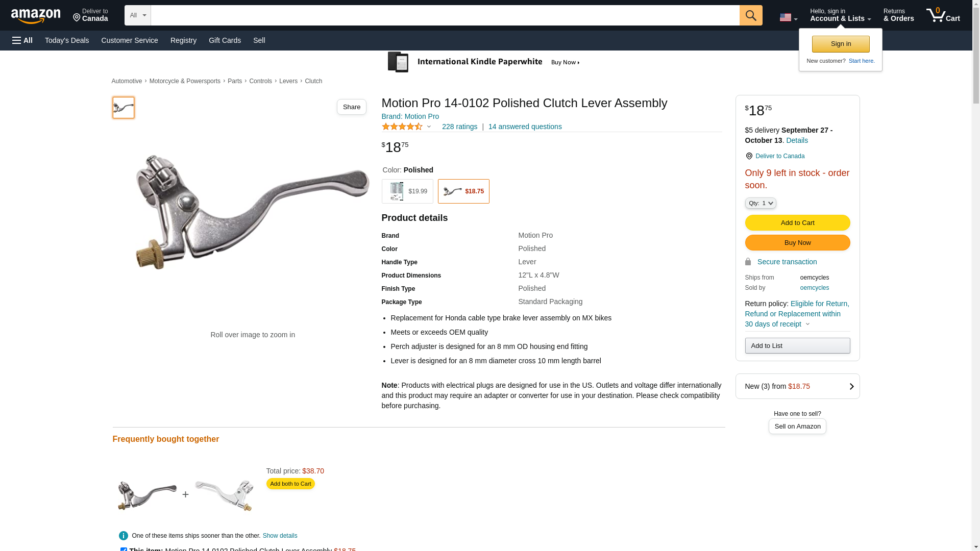Go to Customer Service menu item
This screenshot has width=980, height=551.
coord(130,40)
